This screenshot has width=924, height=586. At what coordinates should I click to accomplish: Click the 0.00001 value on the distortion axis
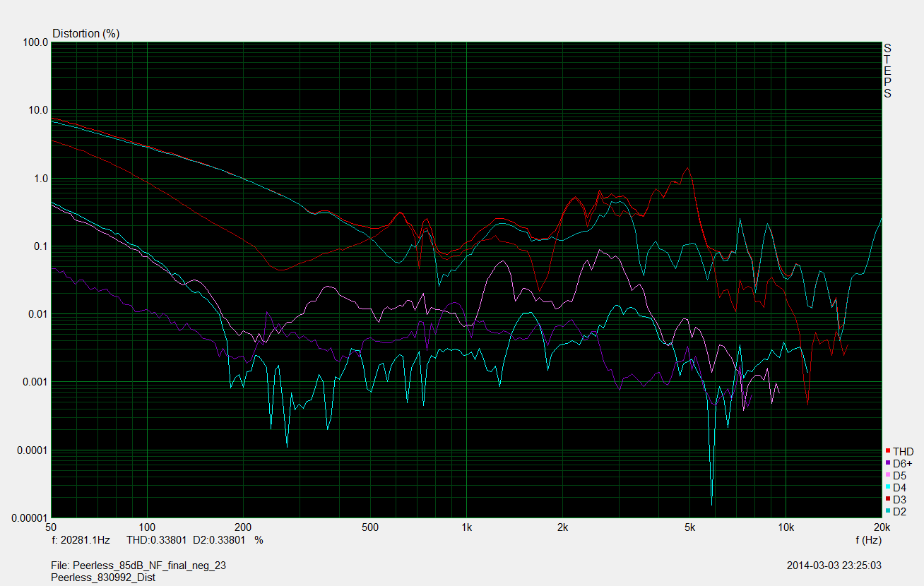click(30, 518)
